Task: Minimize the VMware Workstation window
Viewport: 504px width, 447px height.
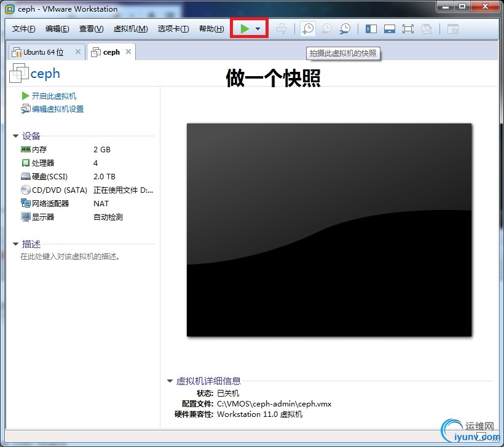Action: click(446, 6)
